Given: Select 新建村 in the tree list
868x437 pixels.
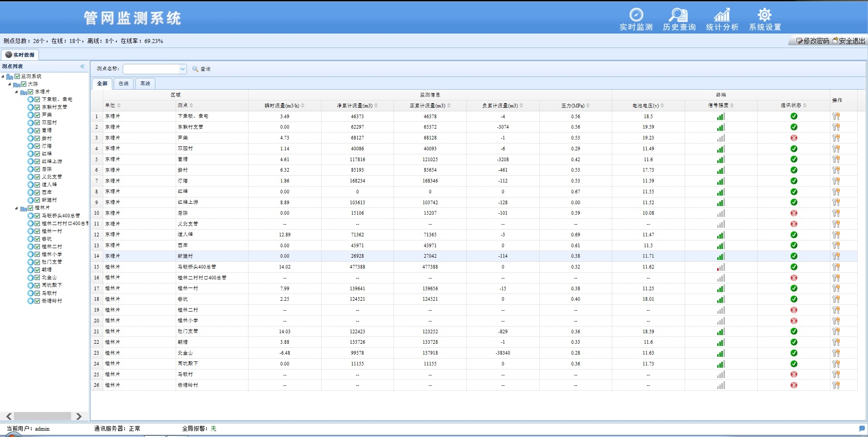Looking at the screenshot, I should 49,200.
